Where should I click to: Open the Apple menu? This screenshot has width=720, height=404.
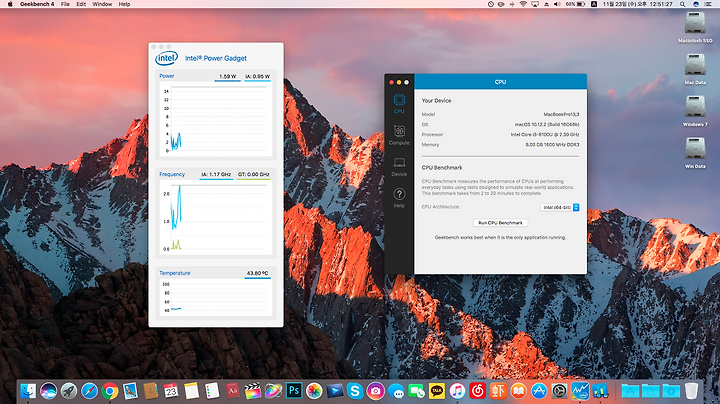pyautogui.click(x=10, y=4)
